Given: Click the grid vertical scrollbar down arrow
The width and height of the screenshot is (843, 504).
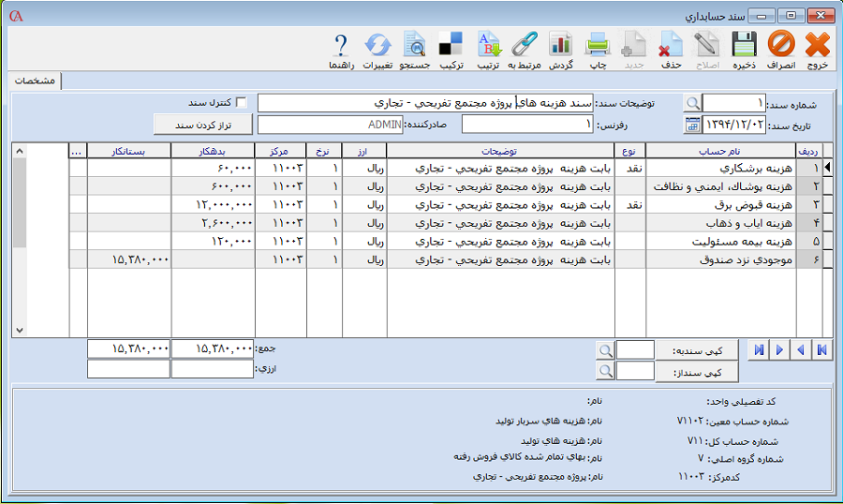Looking at the screenshot, I should [21, 330].
